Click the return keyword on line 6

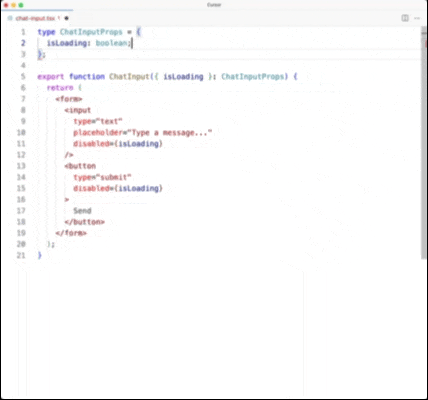pyautogui.click(x=60, y=88)
